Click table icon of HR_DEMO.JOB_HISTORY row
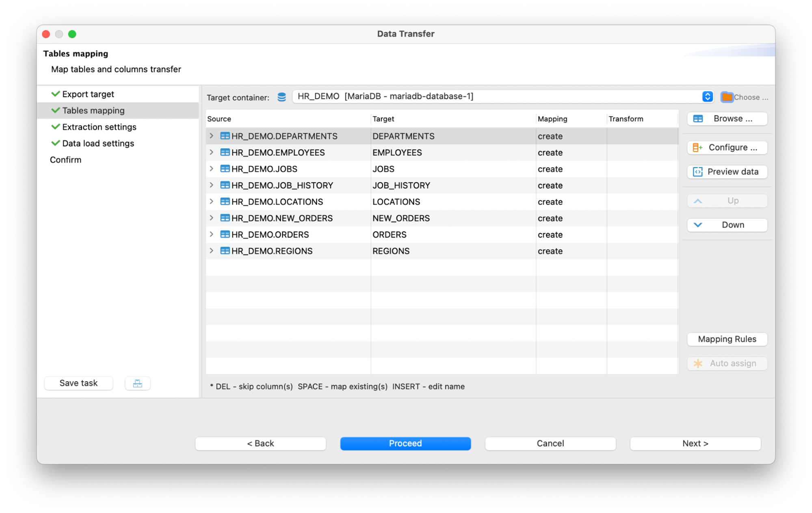Image resolution: width=812 pixels, height=513 pixels. [225, 185]
